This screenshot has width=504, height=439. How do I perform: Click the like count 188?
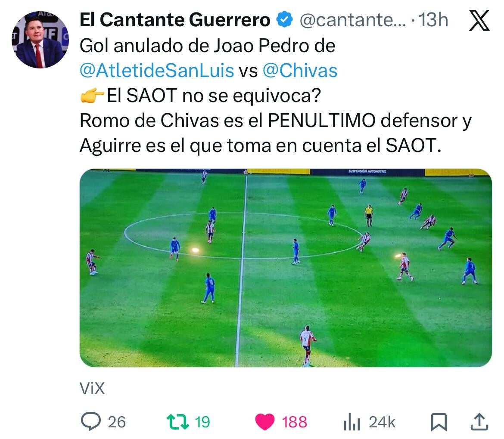coord(295,422)
